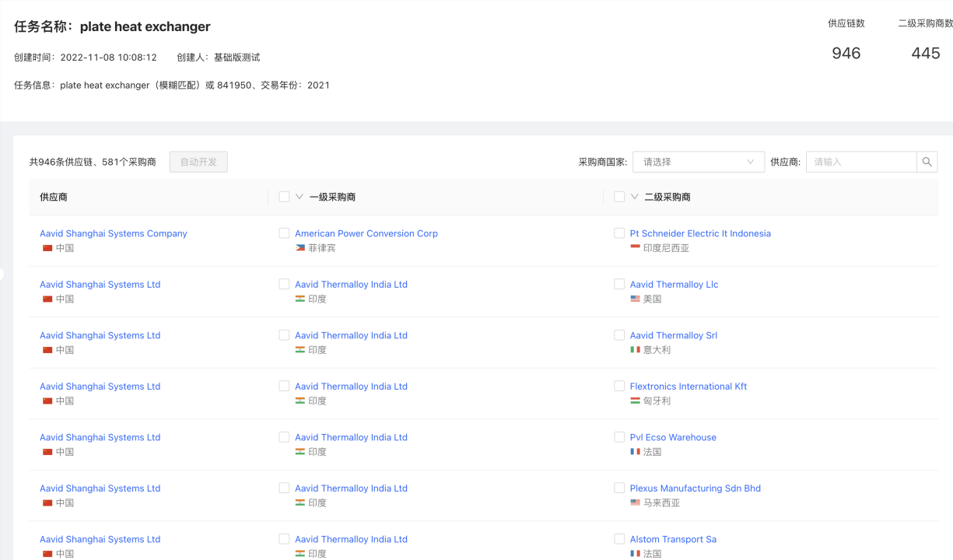
Task: Open the Pvl Ecso Warehouse link
Action: coord(673,437)
